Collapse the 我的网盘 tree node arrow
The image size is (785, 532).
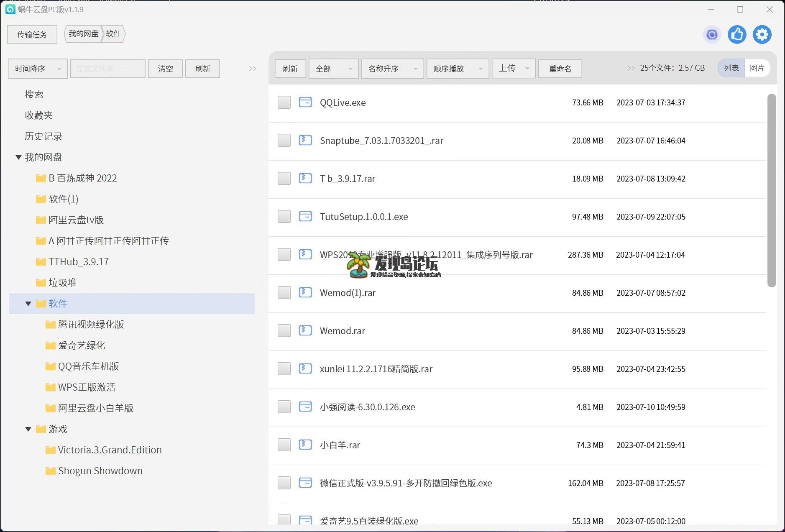18,157
